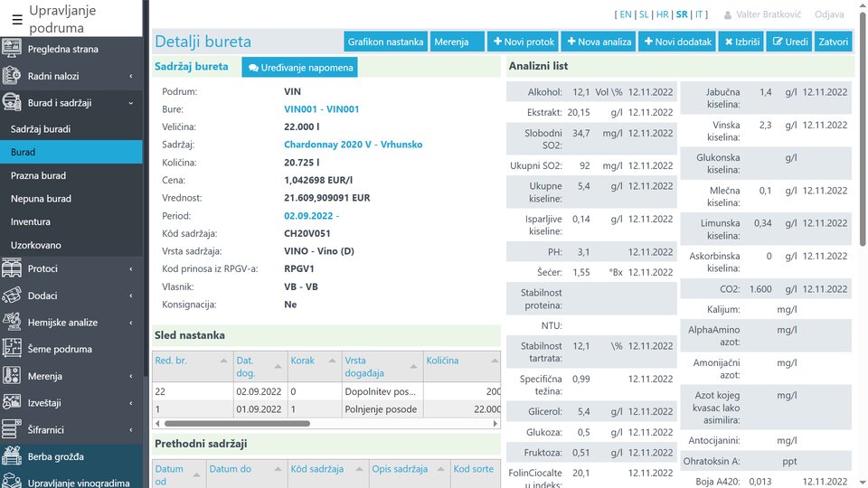Sort table by Količina column
The width and height of the screenshot is (868, 488).
pos(442,361)
